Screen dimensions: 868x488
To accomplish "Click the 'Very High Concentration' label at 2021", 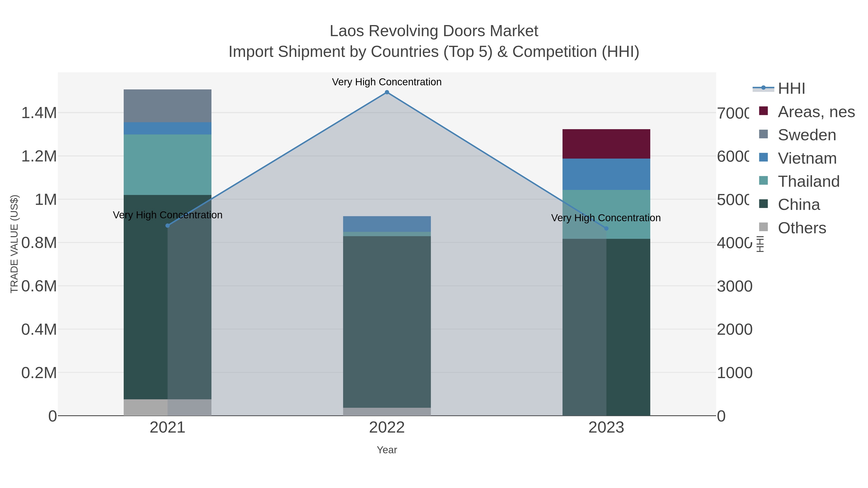I will click(x=168, y=215).
